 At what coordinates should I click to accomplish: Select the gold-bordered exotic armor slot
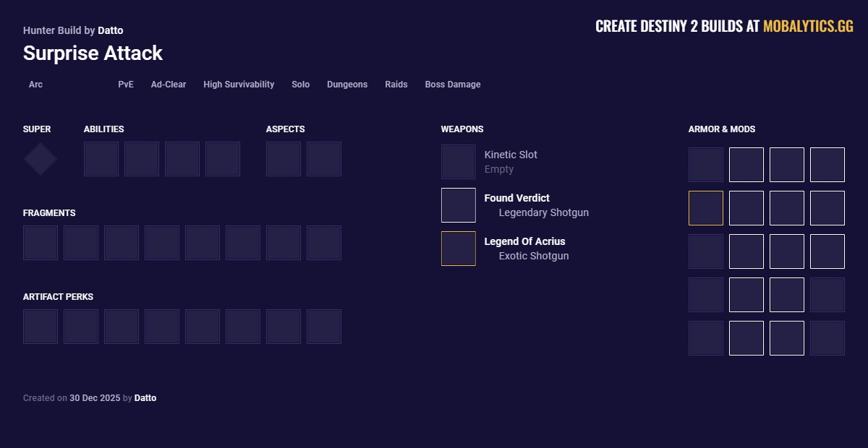tap(706, 208)
